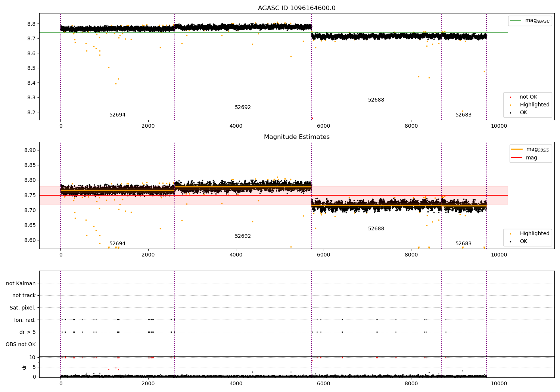This screenshot has height=392, width=560.
Task: Click x-tick 2000 under top plot
Action: click(x=148, y=126)
